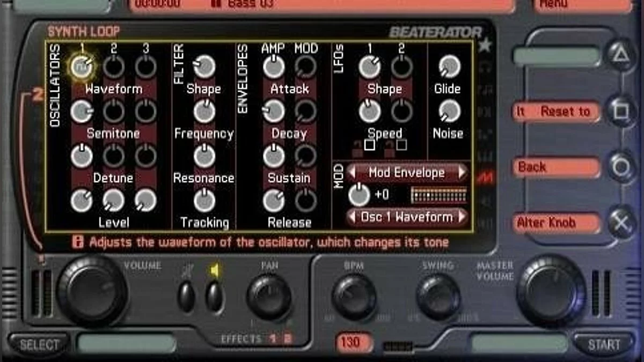Click the info icon before the help text
Image resolution: width=644 pixels, height=362 pixels.
(78, 242)
